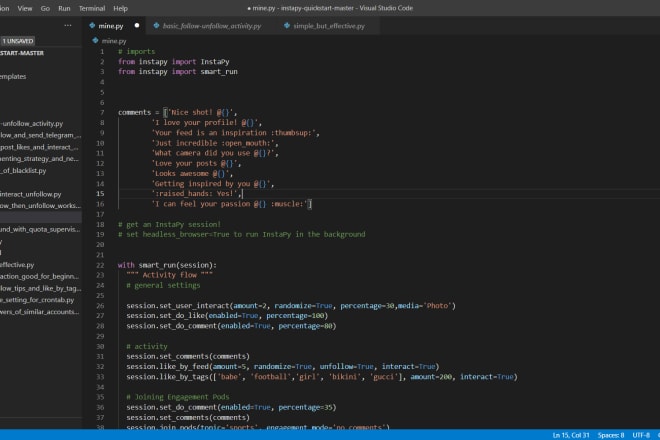Switch to the mine.py tab
Image resolution: width=660 pixels, height=440 pixels.
click(x=111, y=26)
